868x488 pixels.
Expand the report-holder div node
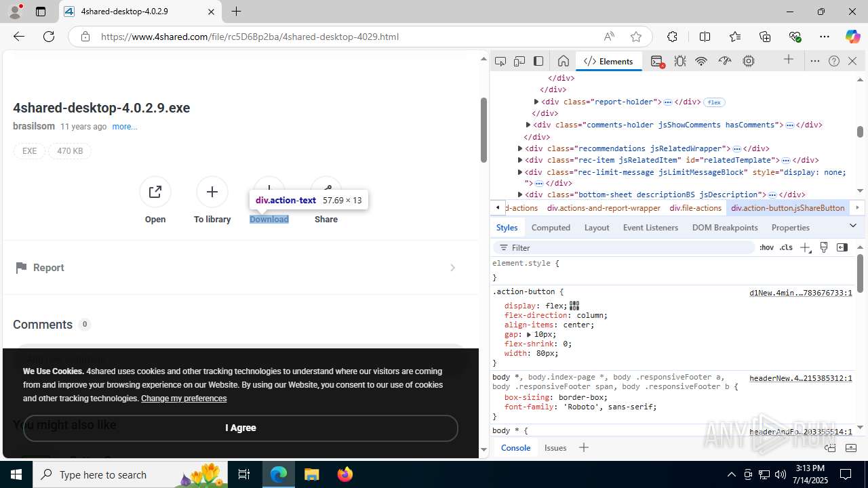[x=536, y=102]
